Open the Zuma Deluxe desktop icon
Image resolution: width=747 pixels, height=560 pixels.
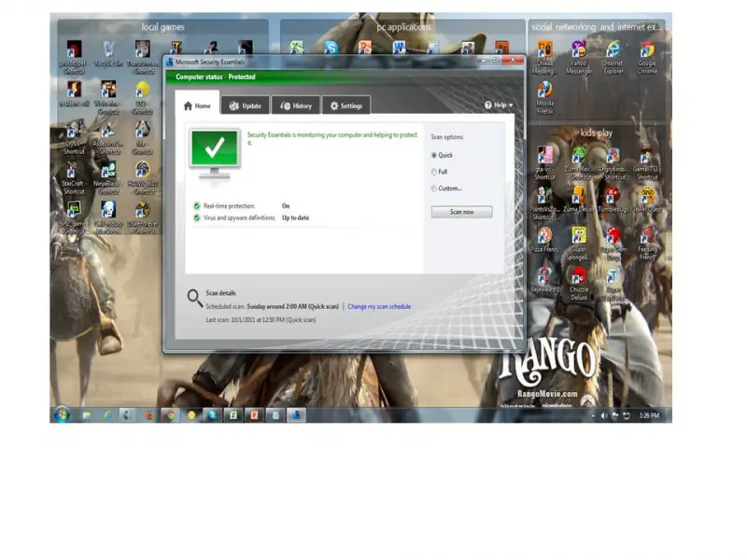[x=579, y=199]
